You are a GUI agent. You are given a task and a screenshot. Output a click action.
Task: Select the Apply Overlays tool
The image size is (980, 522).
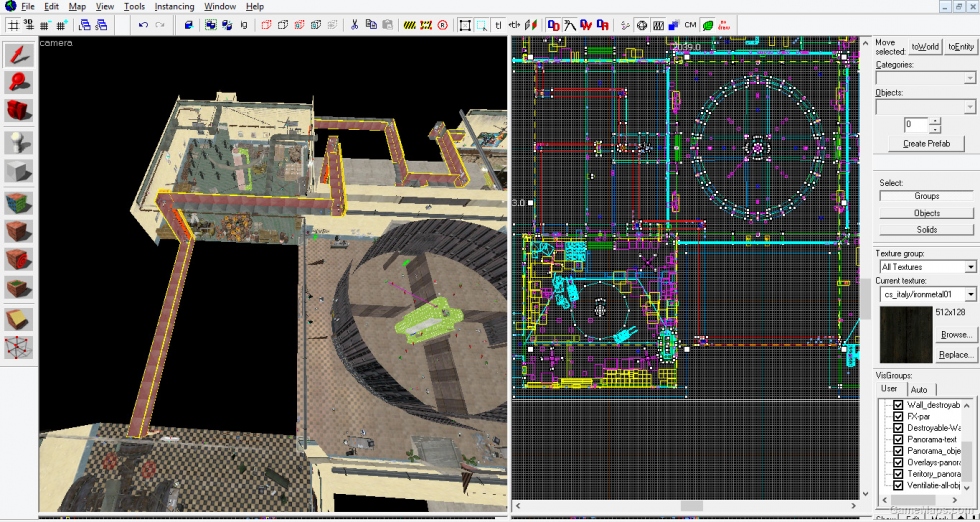pos(19,287)
